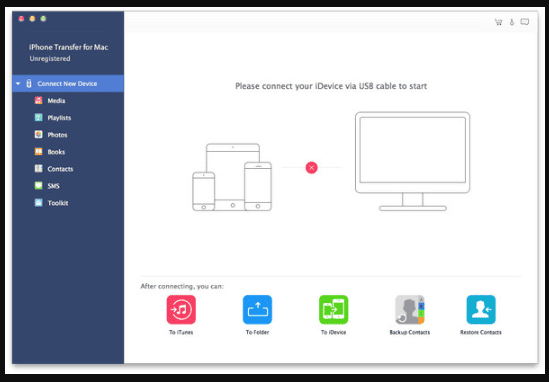549x382 pixels.
Task: Maximize window with green button
Action: point(43,19)
